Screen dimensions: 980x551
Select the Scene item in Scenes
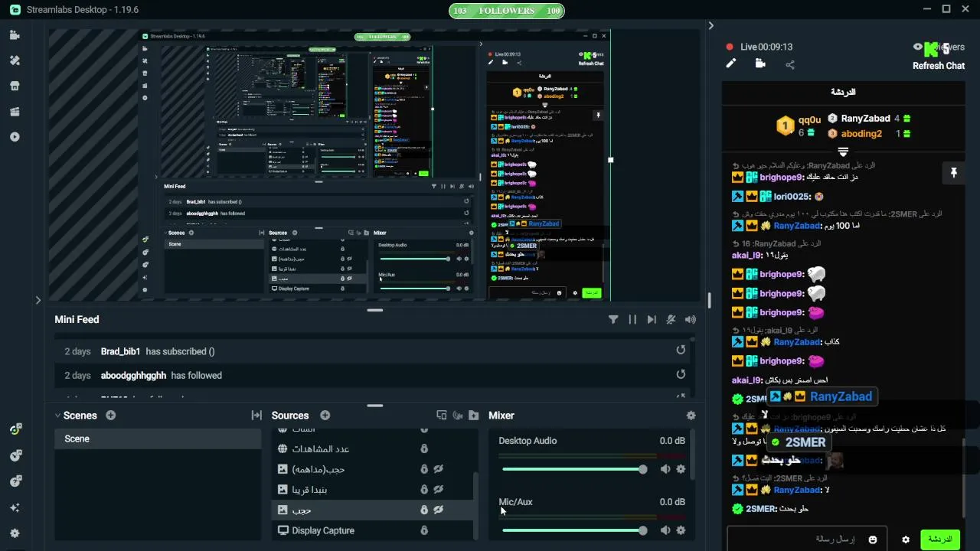click(x=158, y=439)
